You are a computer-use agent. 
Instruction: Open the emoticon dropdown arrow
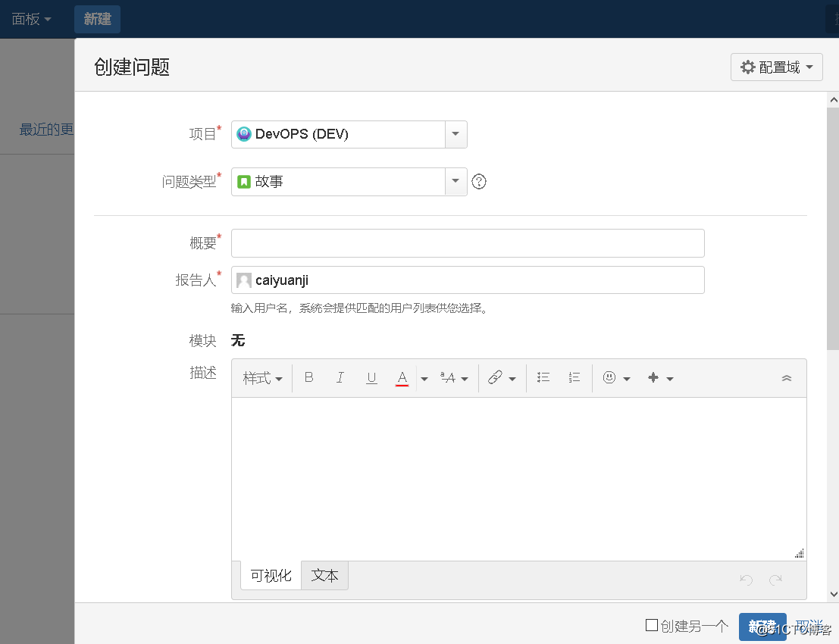[627, 379]
